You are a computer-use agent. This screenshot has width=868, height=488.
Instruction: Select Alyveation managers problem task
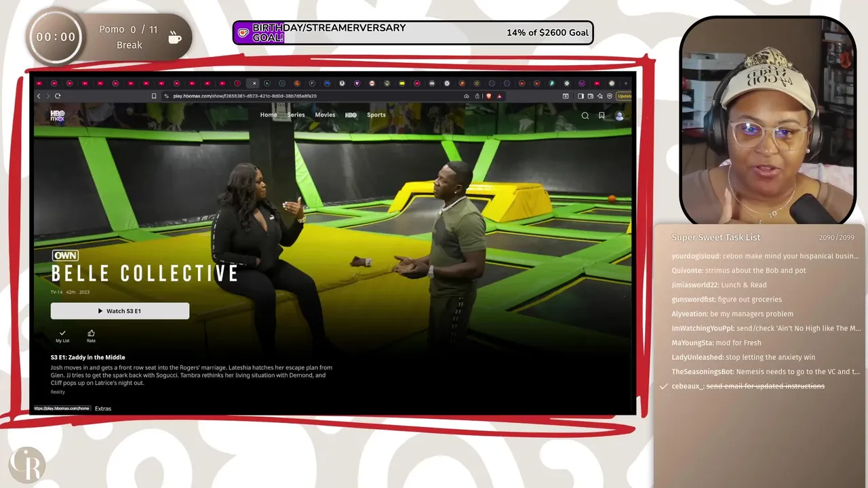coord(732,314)
